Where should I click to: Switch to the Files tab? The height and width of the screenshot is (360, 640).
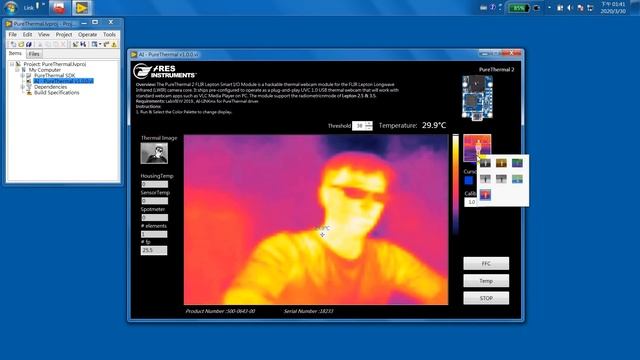(x=34, y=54)
